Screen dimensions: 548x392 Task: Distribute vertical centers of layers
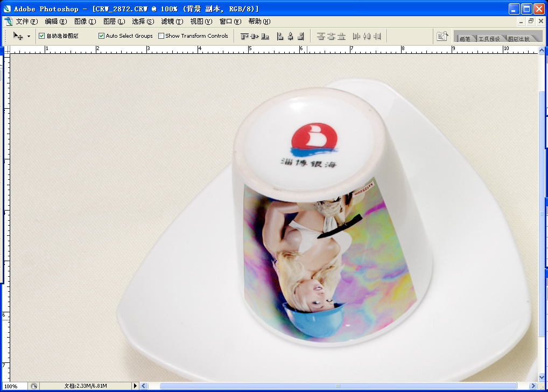pos(331,36)
